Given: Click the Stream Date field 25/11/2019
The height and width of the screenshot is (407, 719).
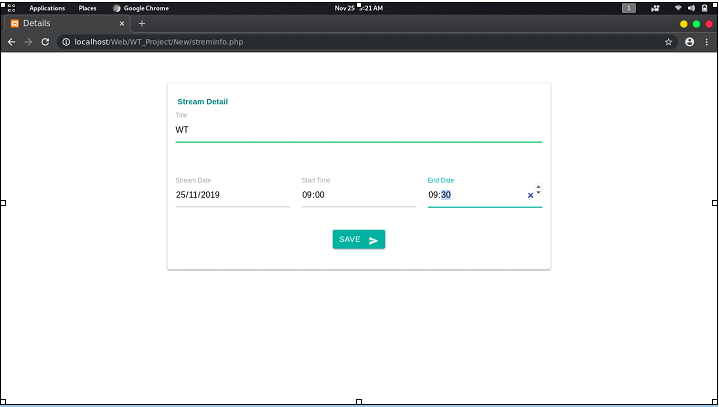Looking at the screenshot, I should point(232,195).
